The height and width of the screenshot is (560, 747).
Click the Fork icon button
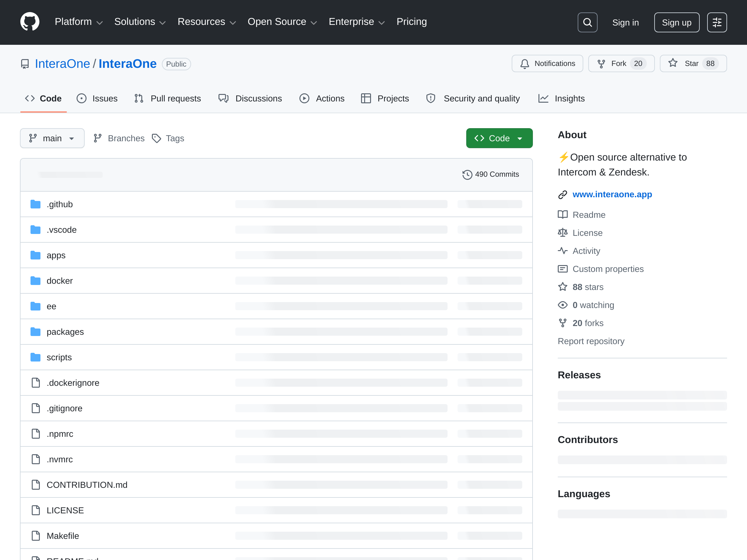[601, 63]
